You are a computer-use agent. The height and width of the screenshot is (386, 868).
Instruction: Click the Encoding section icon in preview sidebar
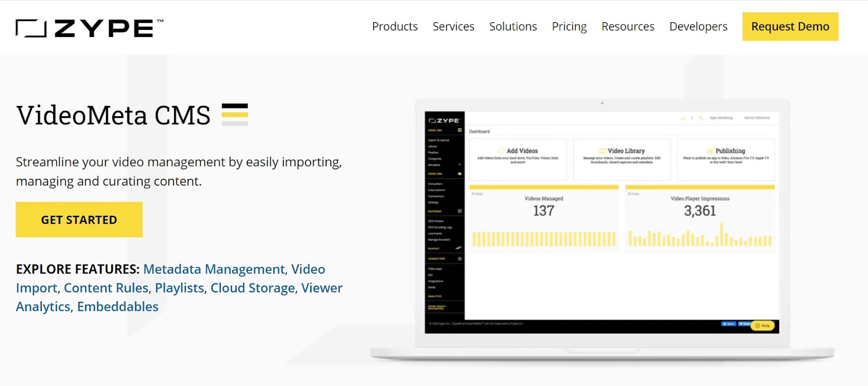pos(459,211)
